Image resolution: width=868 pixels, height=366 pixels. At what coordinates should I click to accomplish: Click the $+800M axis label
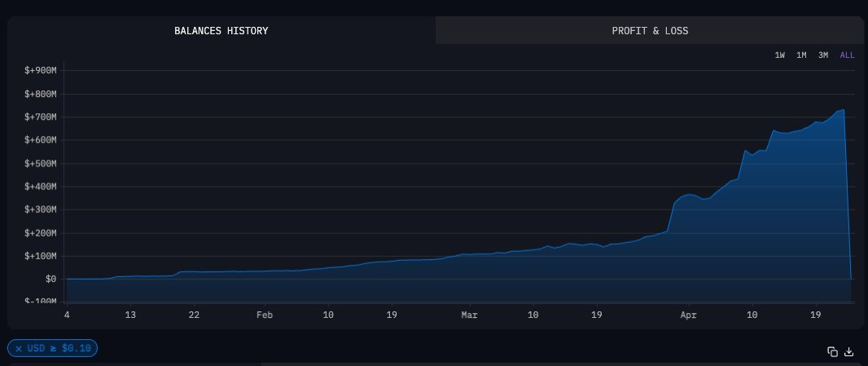[41, 94]
